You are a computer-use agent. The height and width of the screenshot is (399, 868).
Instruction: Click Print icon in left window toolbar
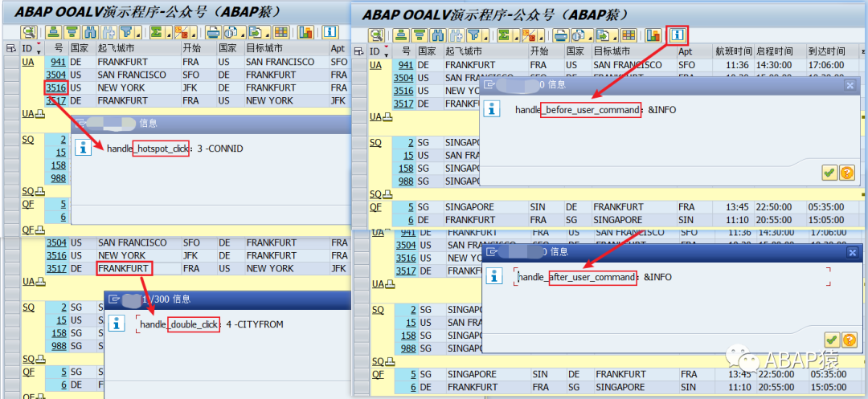(213, 32)
